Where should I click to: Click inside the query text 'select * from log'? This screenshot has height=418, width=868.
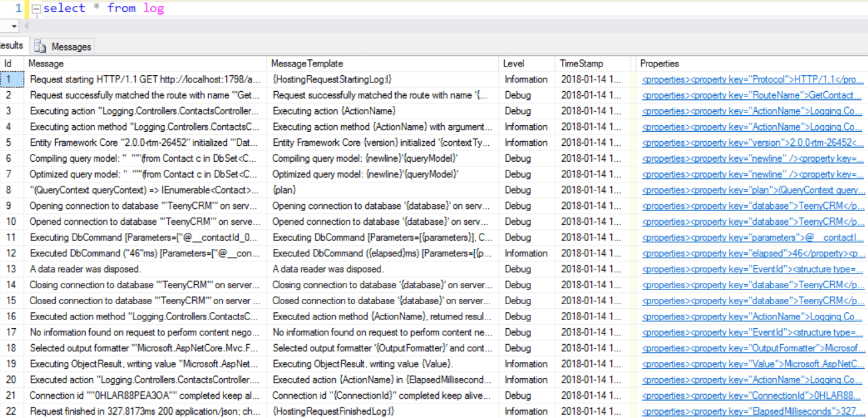coord(103,9)
